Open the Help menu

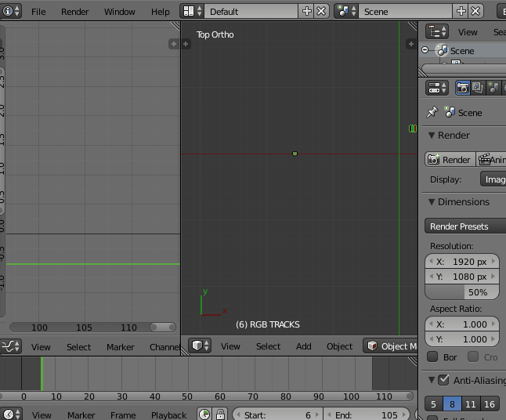pos(161,12)
